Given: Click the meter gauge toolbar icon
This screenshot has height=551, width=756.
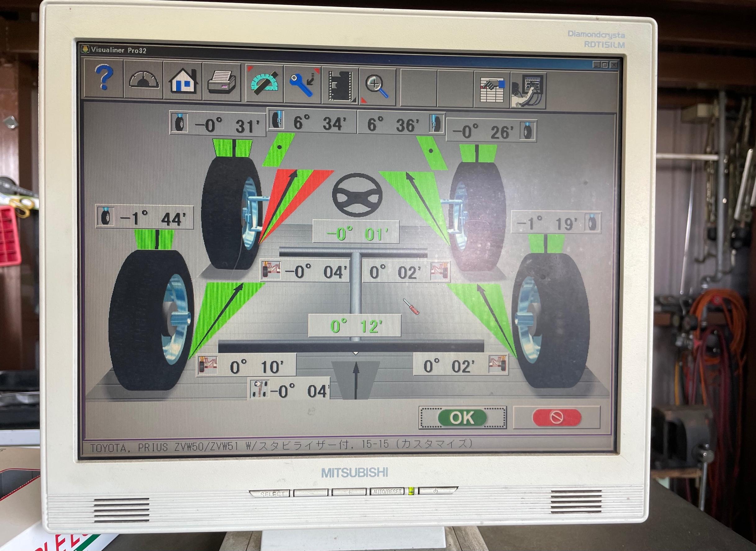Looking at the screenshot, I should tap(143, 79).
